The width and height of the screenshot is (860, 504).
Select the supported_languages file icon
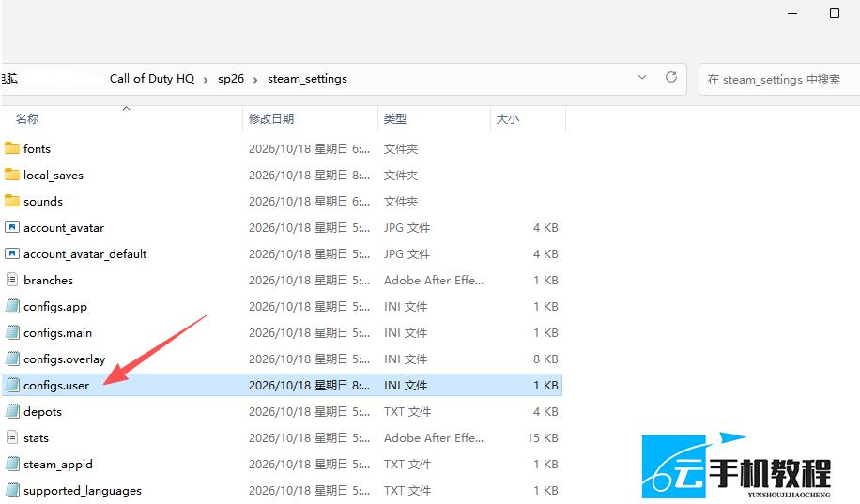click(x=12, y=490)
